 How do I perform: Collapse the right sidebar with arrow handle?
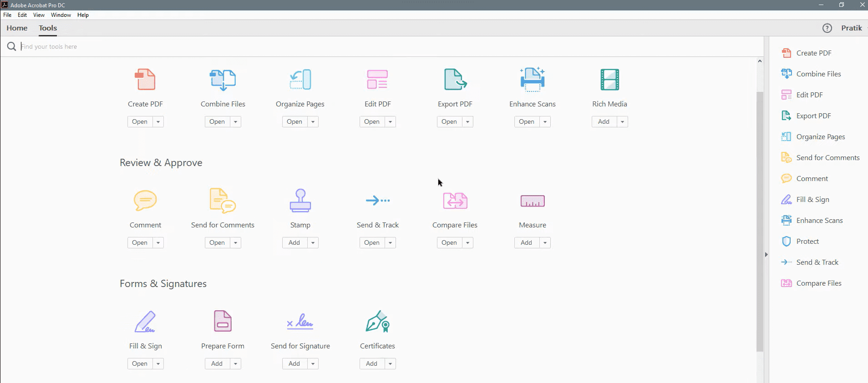(766, 255)
